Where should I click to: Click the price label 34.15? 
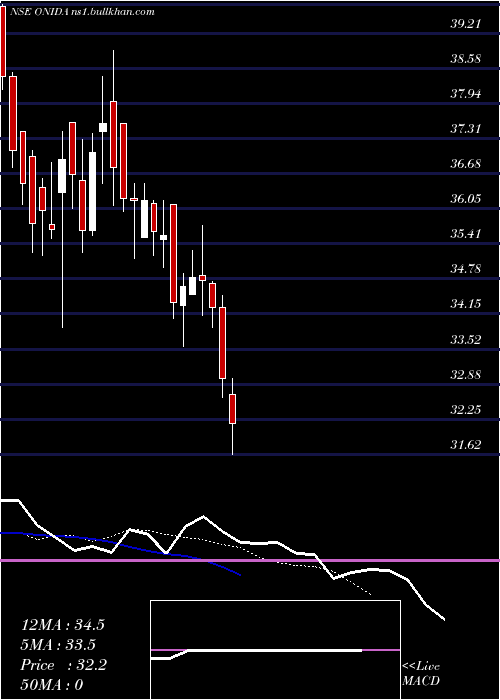pyautogui.click(x=466, y=304)
